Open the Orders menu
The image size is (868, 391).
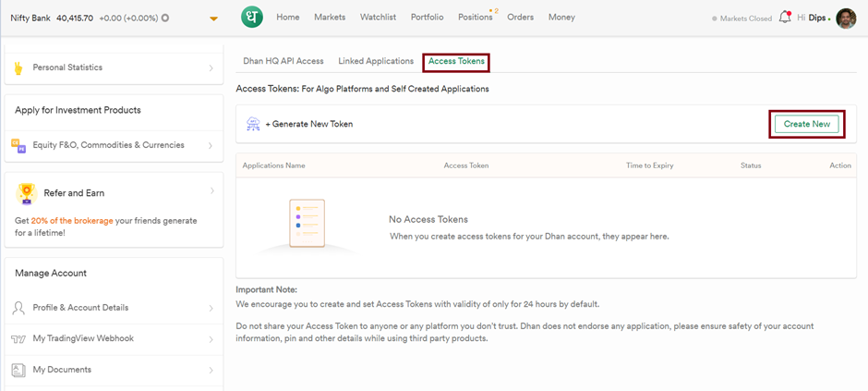pos(521,18)
